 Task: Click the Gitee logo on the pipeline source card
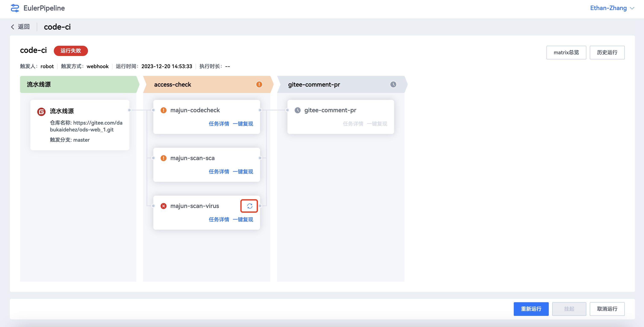point(41,112)
